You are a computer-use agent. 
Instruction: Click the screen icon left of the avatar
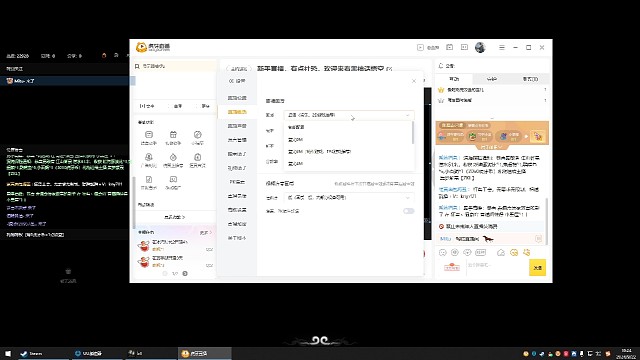click(x=464, y=47)
